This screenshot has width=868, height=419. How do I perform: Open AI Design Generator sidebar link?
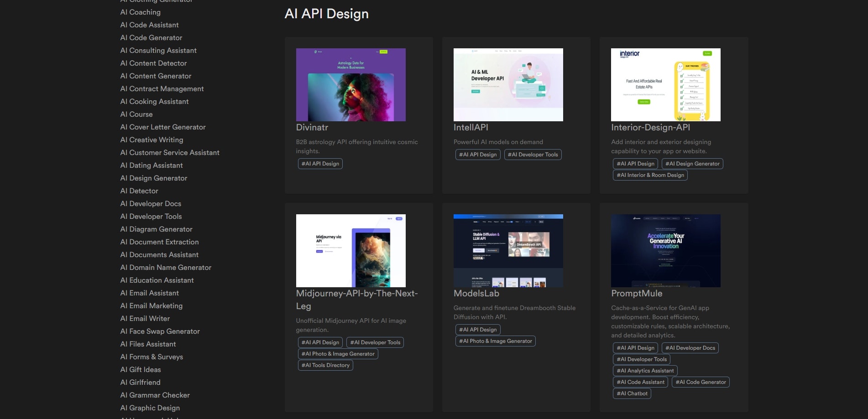(x=154, y=178)
